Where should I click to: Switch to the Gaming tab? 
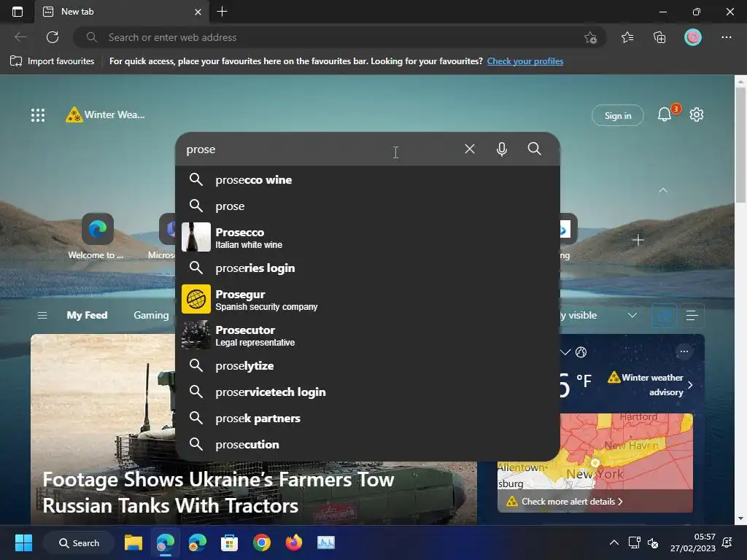click(151, 315)
